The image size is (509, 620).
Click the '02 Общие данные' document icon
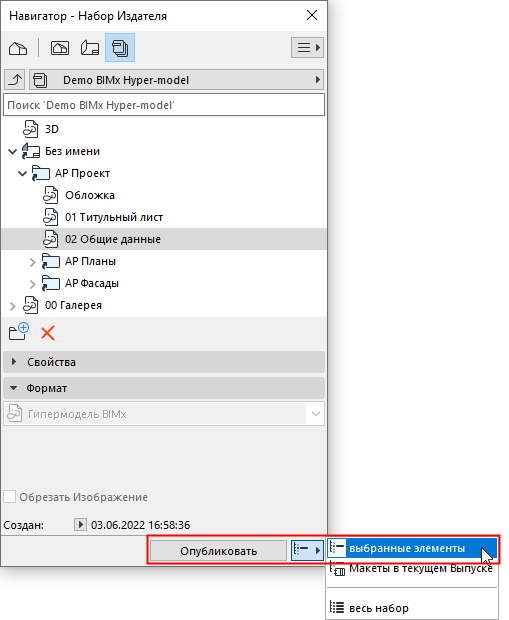point(51,239)
